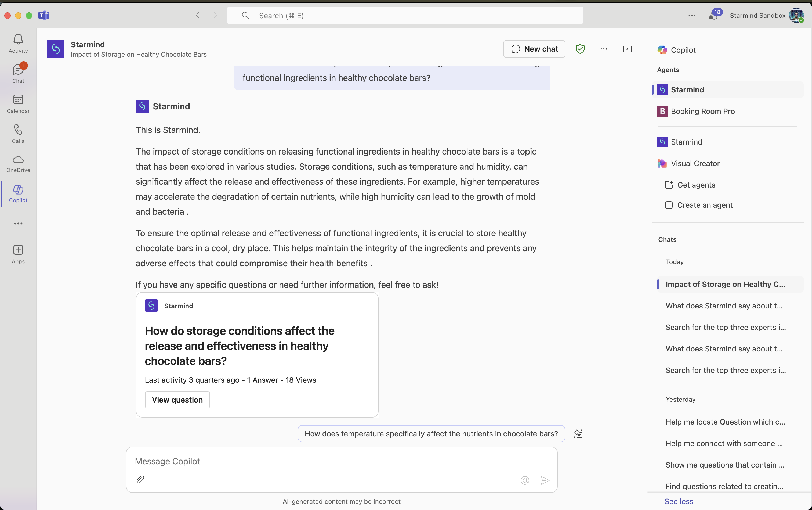This screenshot has height=510, width=812.
Task: Click the @ mention icon in message box
Action: (524, 480)
